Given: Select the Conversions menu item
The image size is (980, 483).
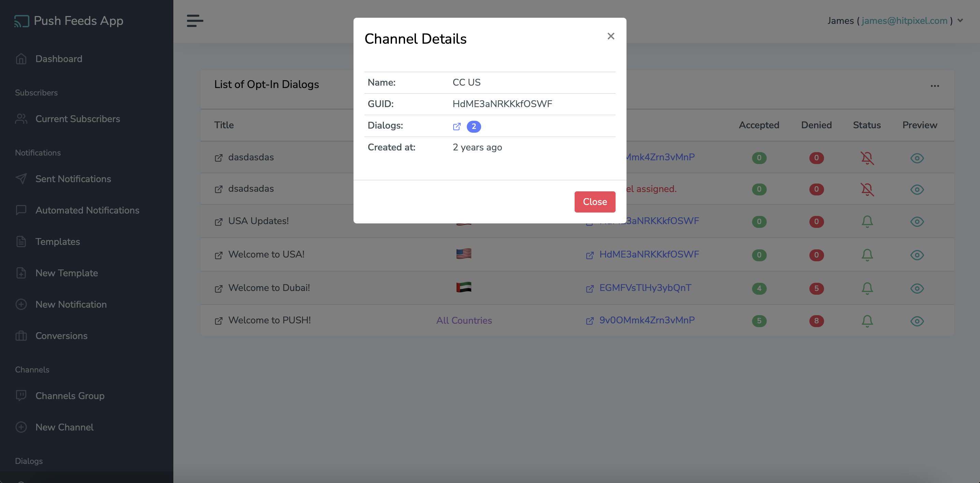Looking at the screenshot, I should [x=61, y=336].
